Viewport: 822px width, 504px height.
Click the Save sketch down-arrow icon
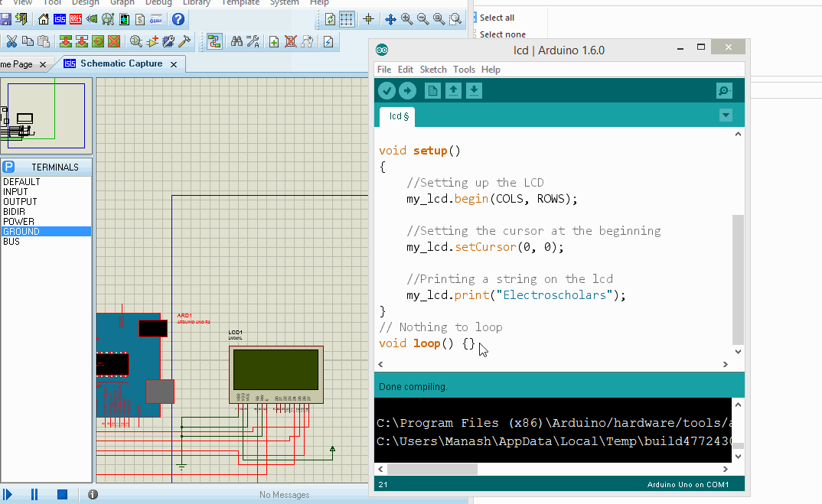click(x=474, y=91)
